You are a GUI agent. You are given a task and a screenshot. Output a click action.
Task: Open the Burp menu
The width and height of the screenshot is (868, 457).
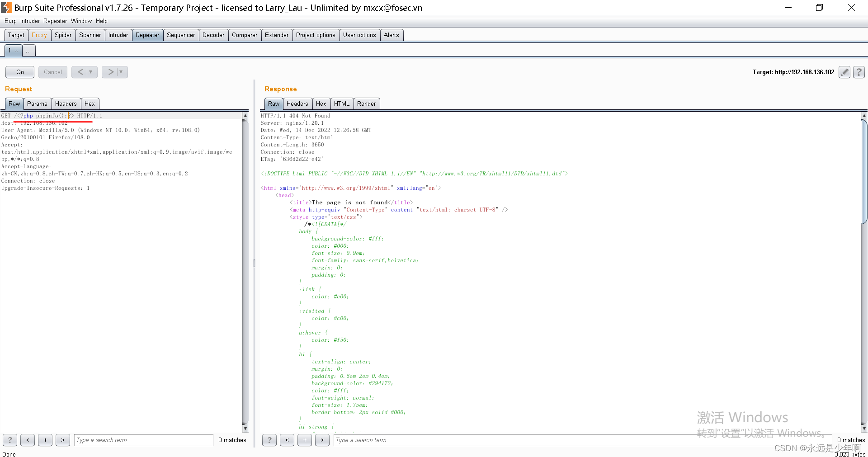point(10,21)
